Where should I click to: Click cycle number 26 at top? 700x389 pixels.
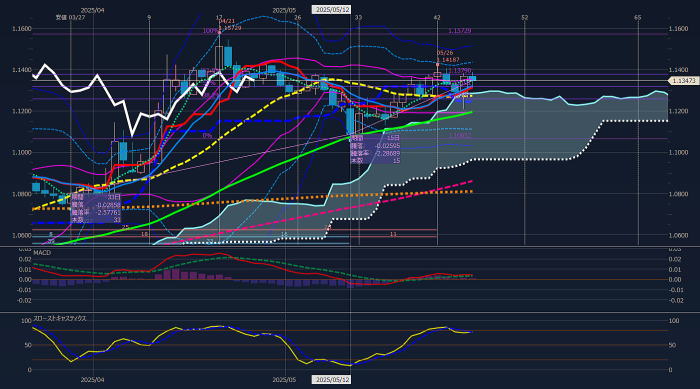coord(298,17)
